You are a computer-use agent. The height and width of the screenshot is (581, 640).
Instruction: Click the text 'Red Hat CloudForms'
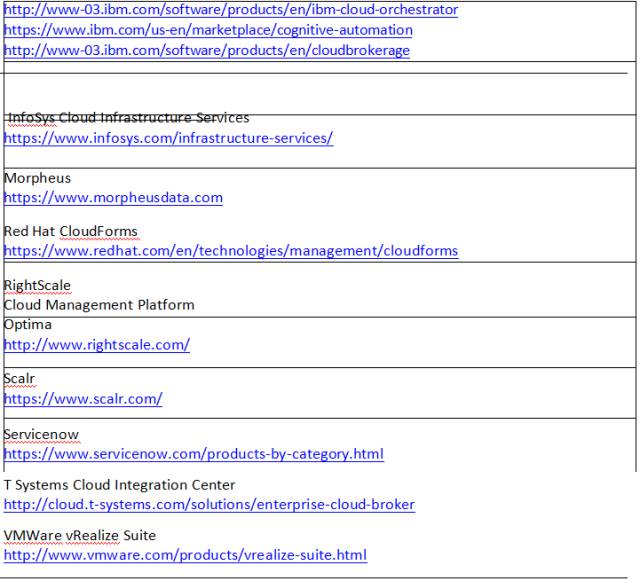point(71,231)
